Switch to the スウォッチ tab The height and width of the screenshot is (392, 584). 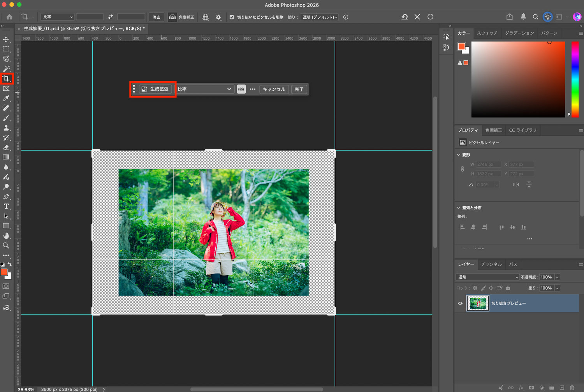pos(487,33)
